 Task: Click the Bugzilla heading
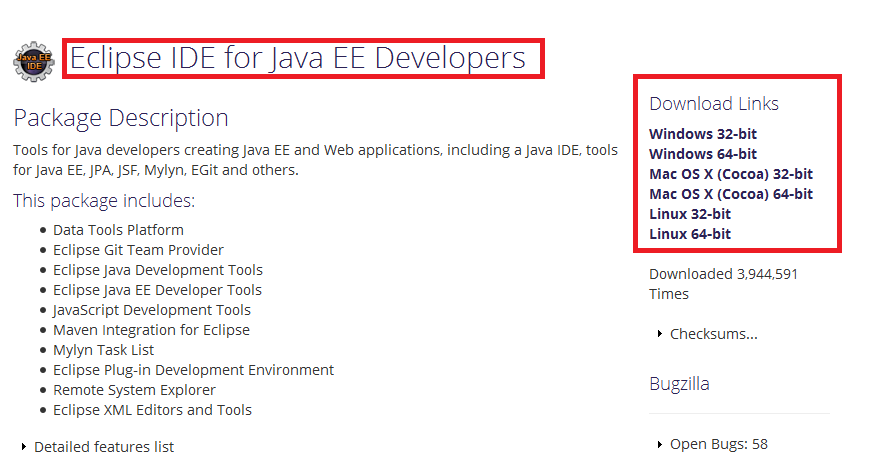pyautogui.click(x=679, y=384)
